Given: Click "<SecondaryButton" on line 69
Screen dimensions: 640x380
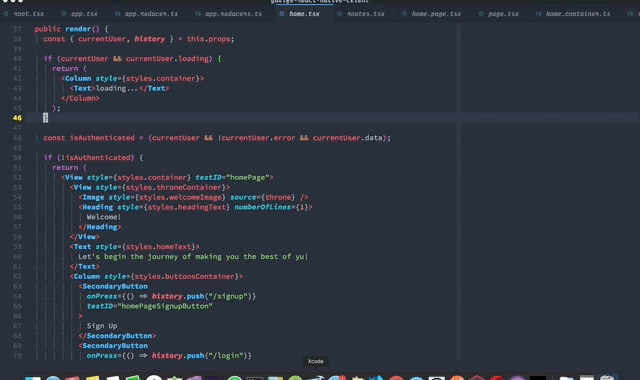Looking at the screenshot, I should [113, 346].
